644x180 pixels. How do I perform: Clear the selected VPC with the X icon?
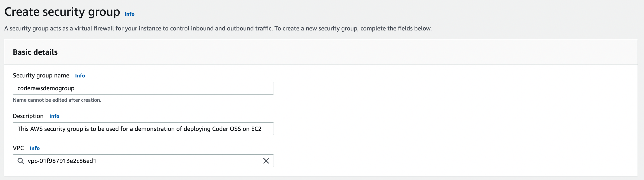point(266,161)
